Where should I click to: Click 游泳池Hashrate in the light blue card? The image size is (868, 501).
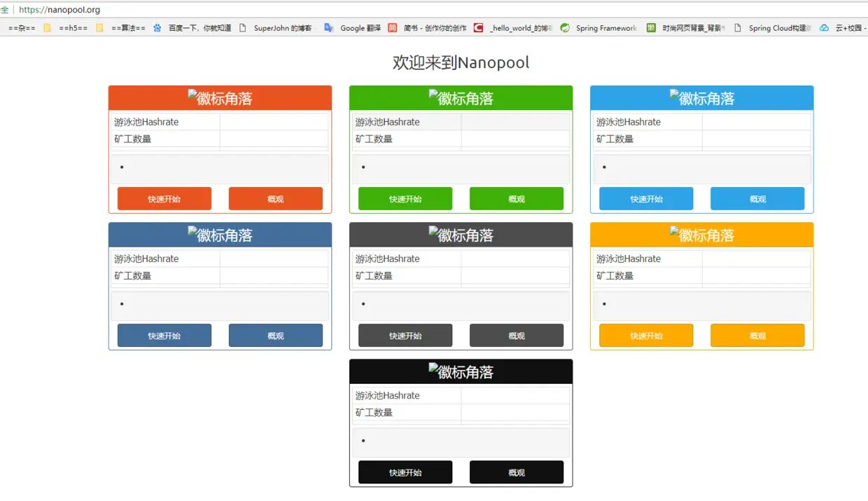point(629,122)
